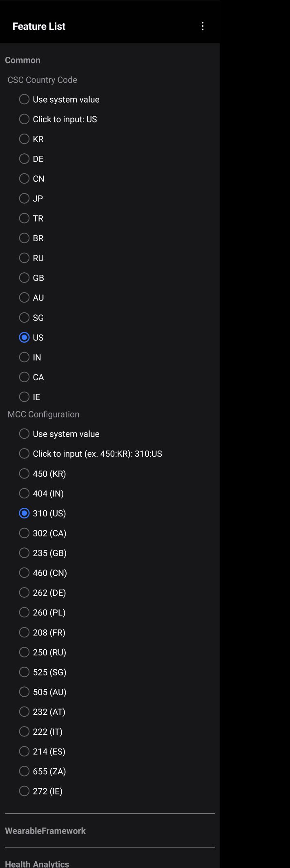Choose MCC Click to input 310:US option
290x868 pixels.
pyautogui.click(x=25, y=453)
